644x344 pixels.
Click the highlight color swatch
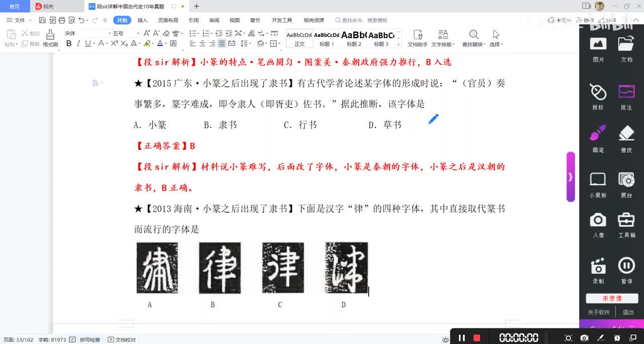[x=147, y=44]
